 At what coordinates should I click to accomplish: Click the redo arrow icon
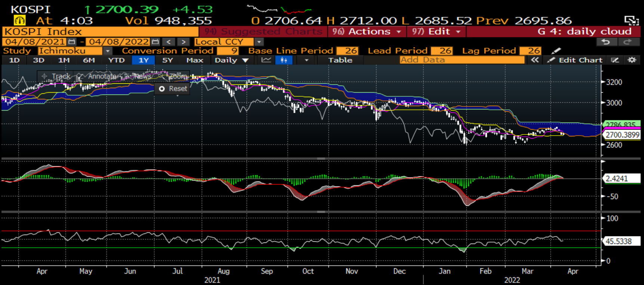(628, 42)
